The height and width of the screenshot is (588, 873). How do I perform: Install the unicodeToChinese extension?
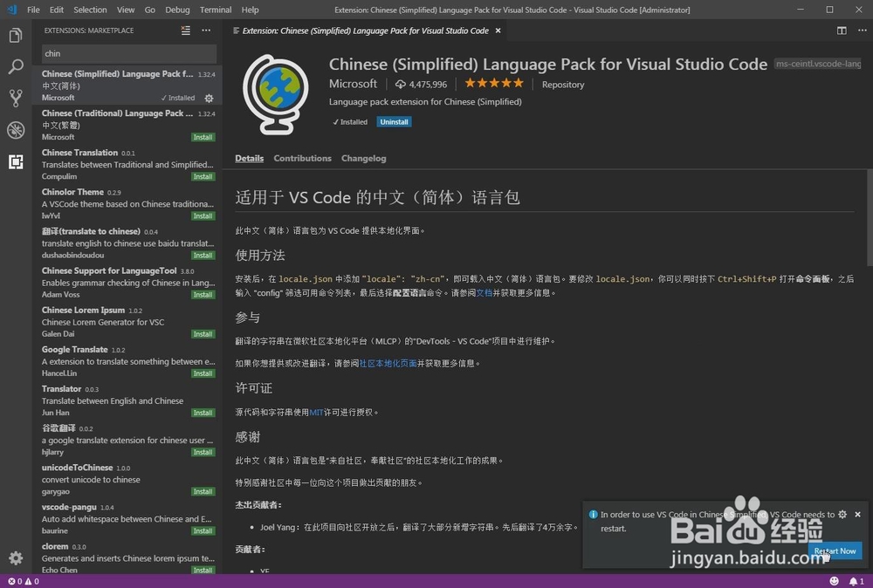point(203,492)
